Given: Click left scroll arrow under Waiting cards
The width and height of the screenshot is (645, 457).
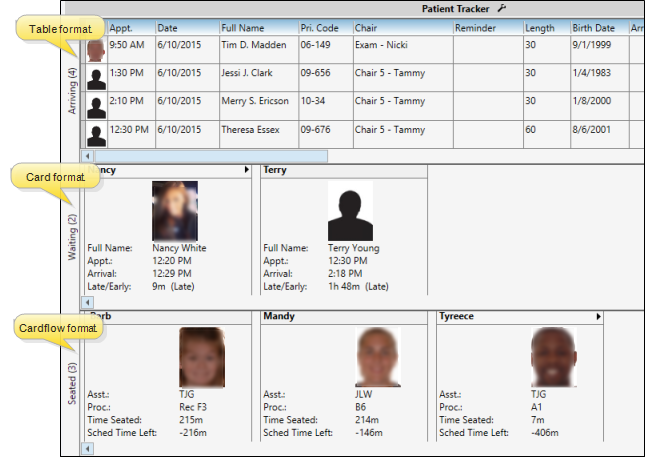Looking at the screenshot, I should pos(87,301).
